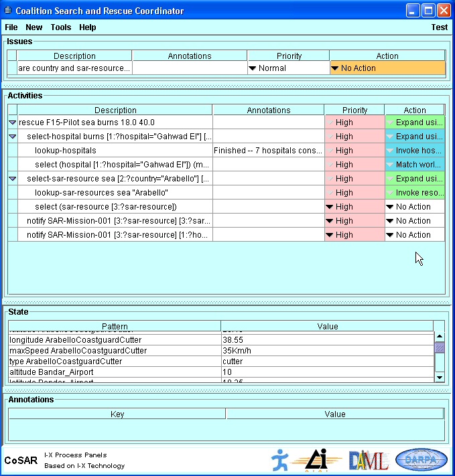Image resolution: width=455 pixels, height=476 pixels.
Task: Minimize the Coalition Search and Rescue window
Action: point(413,11)
